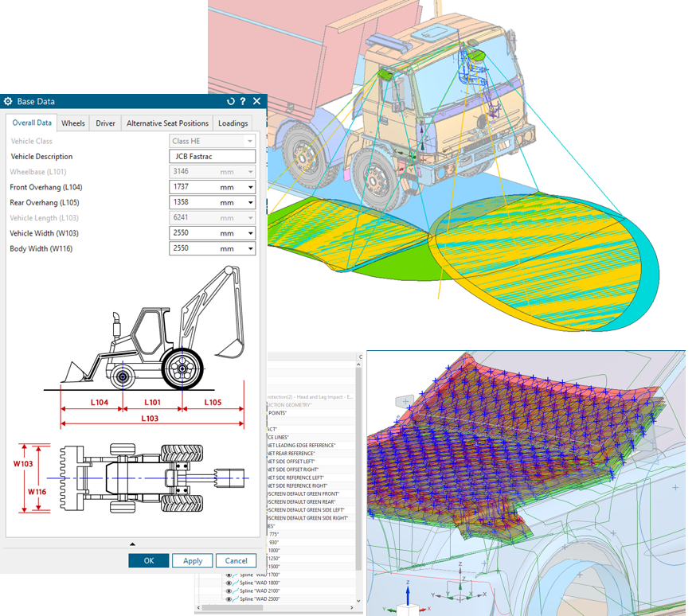Collapse dialog using the bottom arrow
Viewport: 700px width, 616px height.
[132, 544]
